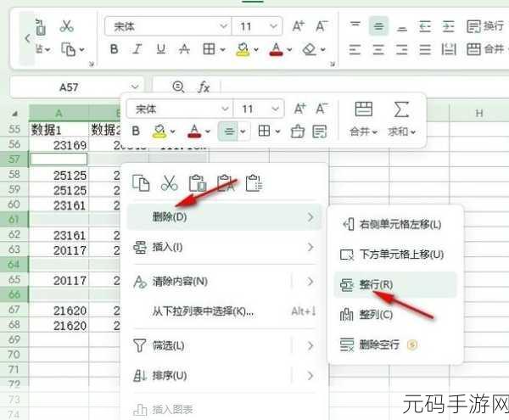Apply yellow fill color in ribbon
The height and width of the screenshot is (420, 509).
point(243,49)
